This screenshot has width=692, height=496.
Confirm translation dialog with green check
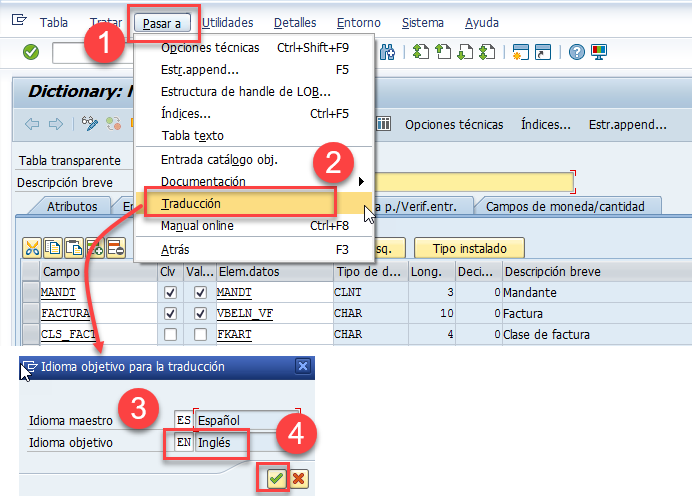[277, 478]
